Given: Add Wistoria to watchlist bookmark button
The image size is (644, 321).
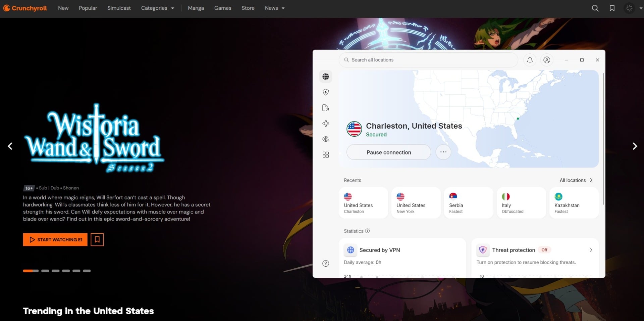Looking at the screenshot, I should pos(97,240).
